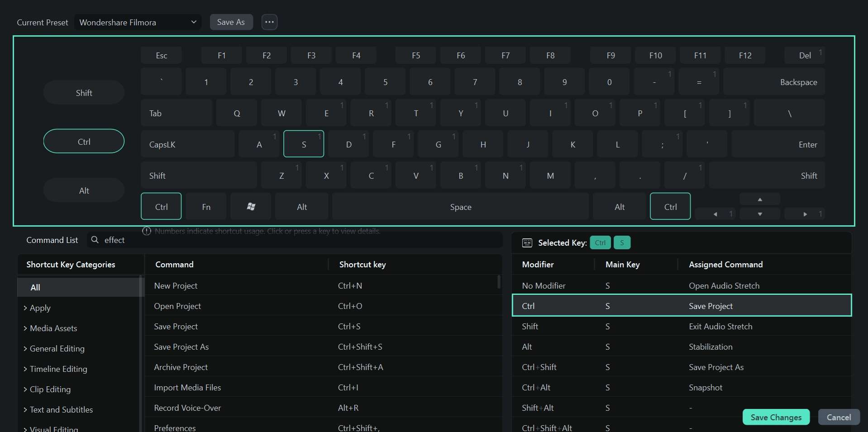Click the Cancel button
This screenshot has width=868, height=432.
pos(839,417)
